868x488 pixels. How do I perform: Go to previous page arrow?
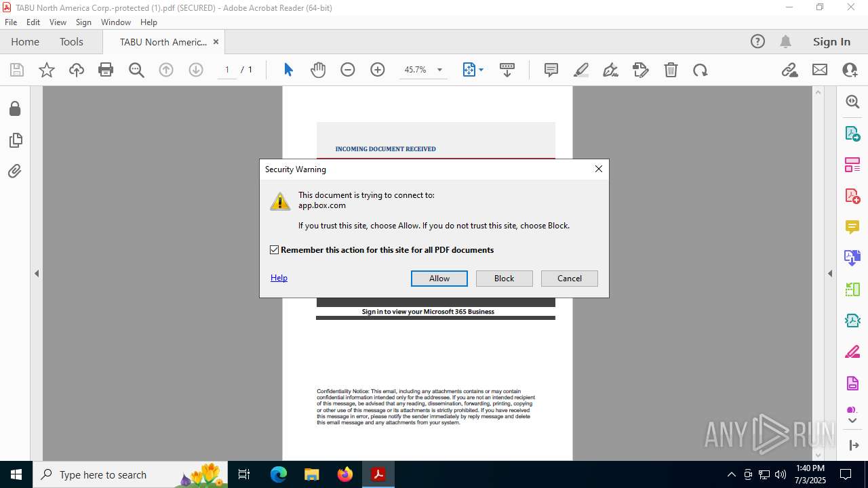point(166,70)
